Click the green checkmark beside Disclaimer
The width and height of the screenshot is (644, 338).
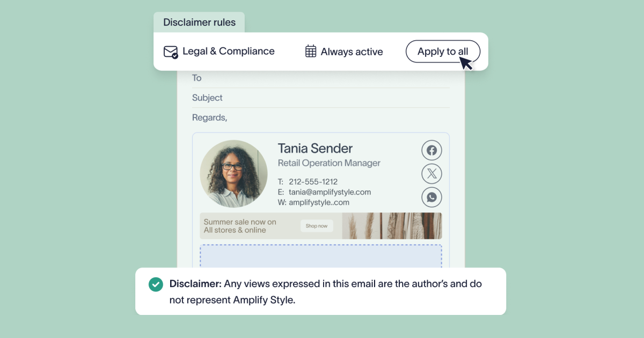[156, 284]
